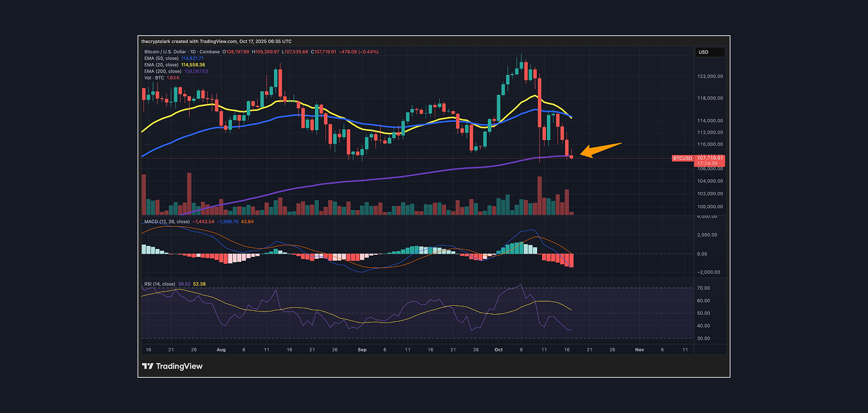Screen dimensions: 868x413
Task: Select the Vol · BTC indicator legend
Action: pos(154,78)
